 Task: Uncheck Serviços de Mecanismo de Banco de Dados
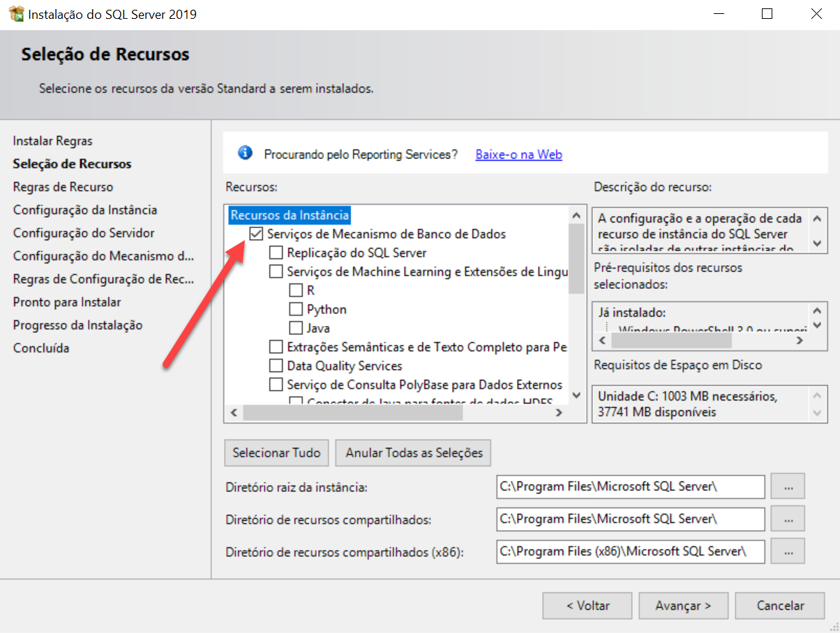pos(256,234)
